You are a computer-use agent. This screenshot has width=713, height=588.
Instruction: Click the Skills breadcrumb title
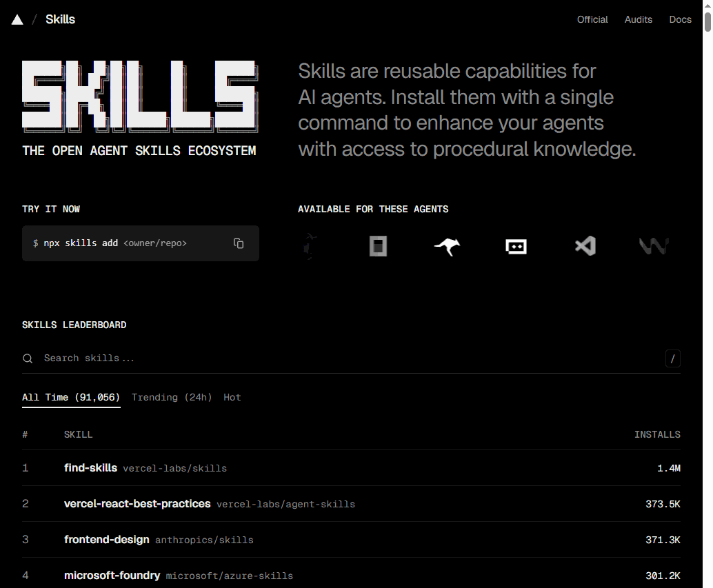[x=60, y=19]
